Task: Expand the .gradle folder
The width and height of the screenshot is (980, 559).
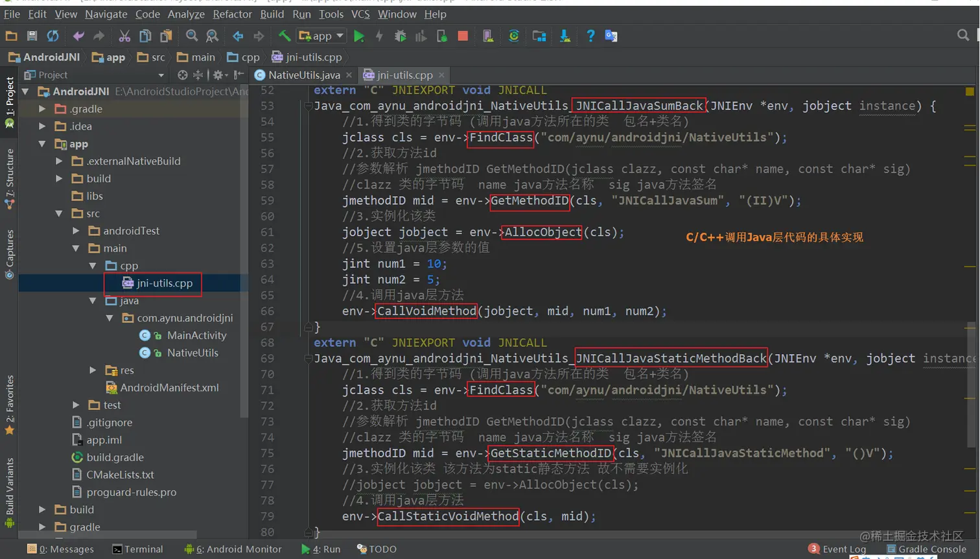Action: point(43,109)
